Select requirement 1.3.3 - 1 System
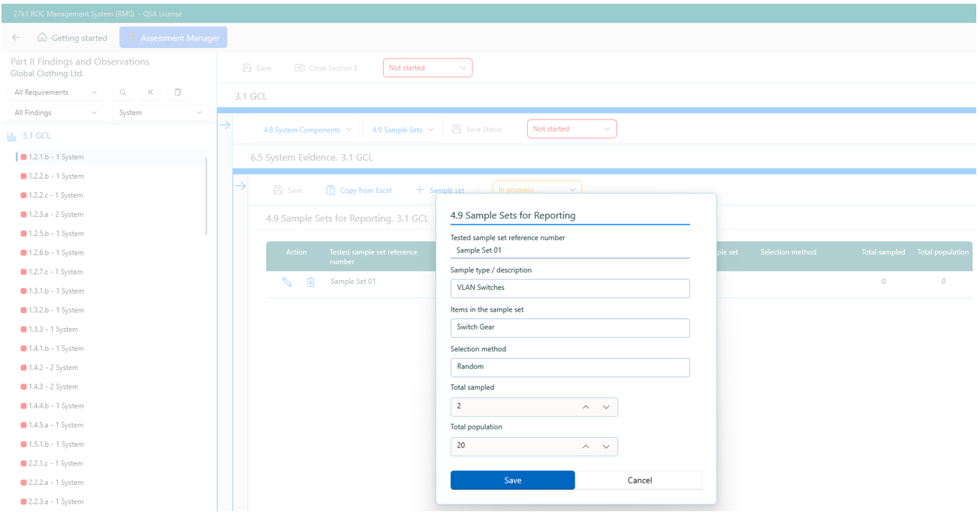 point(53,330)
